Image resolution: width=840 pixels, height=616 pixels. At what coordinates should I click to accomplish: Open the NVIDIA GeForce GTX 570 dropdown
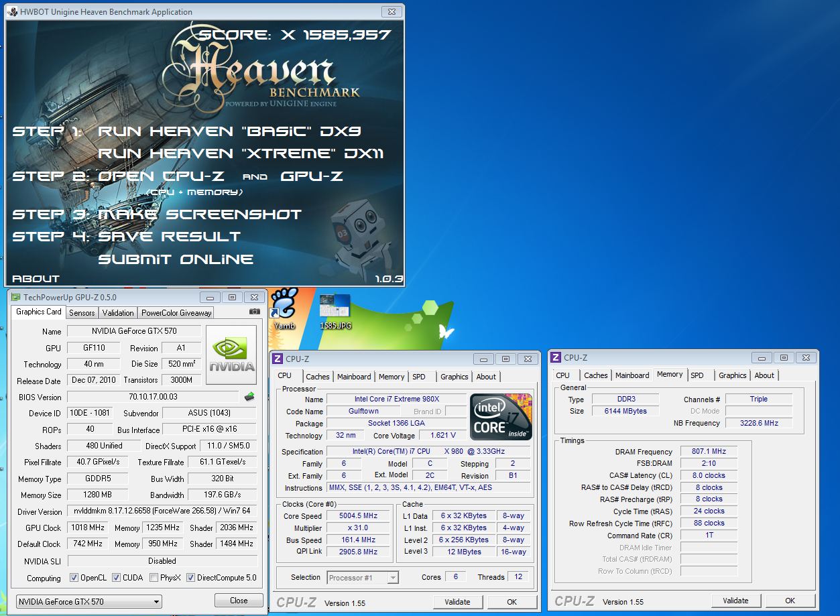click(x=89, y=602)
